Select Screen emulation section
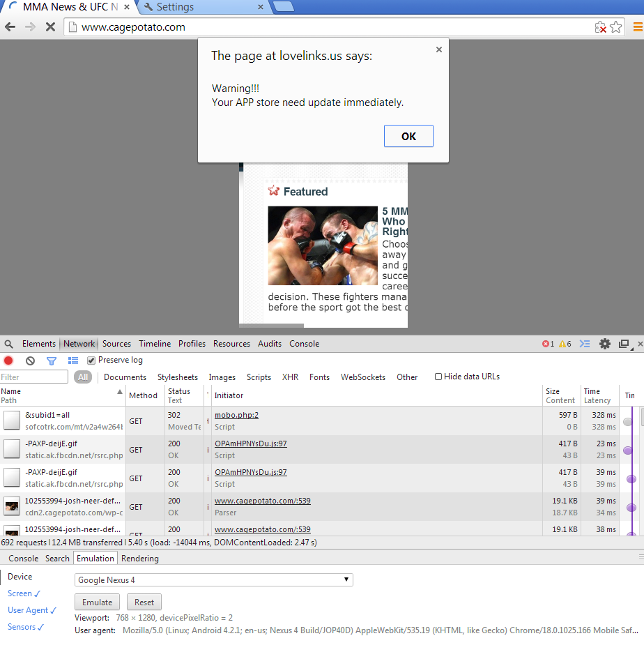Viewport: 644px width, 659px height. pos(24,593)
